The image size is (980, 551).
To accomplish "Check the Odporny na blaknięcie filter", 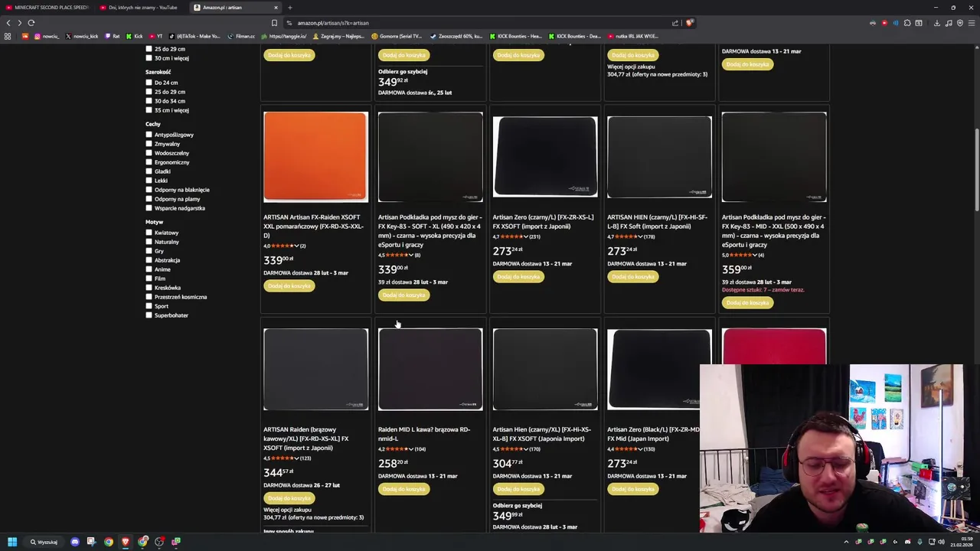I will [149, 190].
